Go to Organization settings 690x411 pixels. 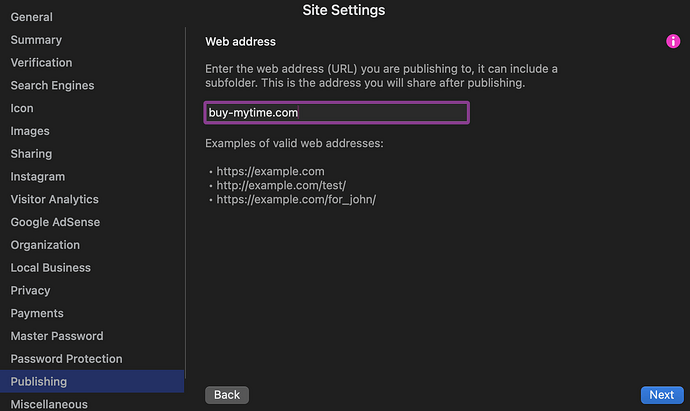pos(45,245)
